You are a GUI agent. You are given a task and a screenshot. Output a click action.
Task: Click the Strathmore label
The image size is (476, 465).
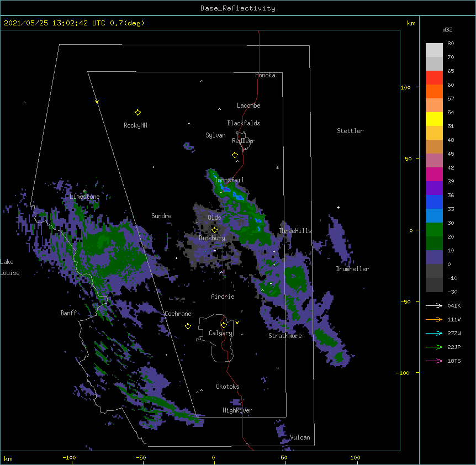(x=285, y=336)
